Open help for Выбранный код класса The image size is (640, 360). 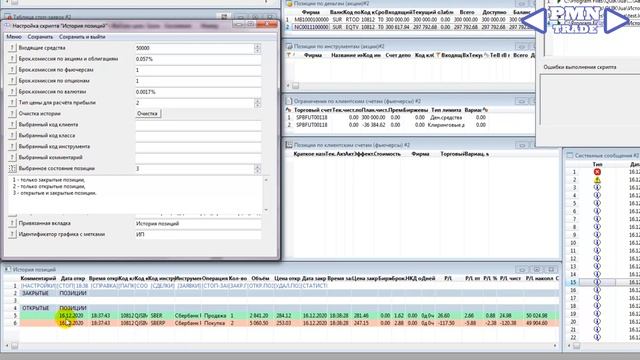[12, 136]
